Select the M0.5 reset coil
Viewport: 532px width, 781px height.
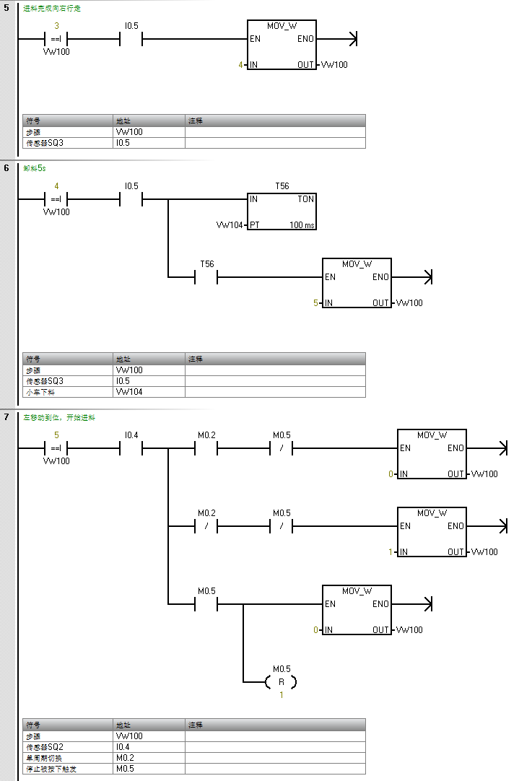click(x=281, y=681)
